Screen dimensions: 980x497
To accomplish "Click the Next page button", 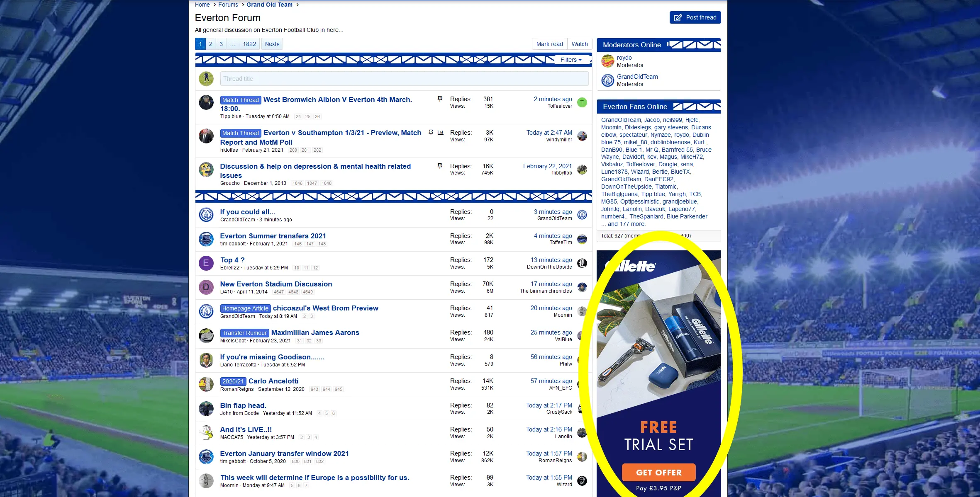I will 272,44.
